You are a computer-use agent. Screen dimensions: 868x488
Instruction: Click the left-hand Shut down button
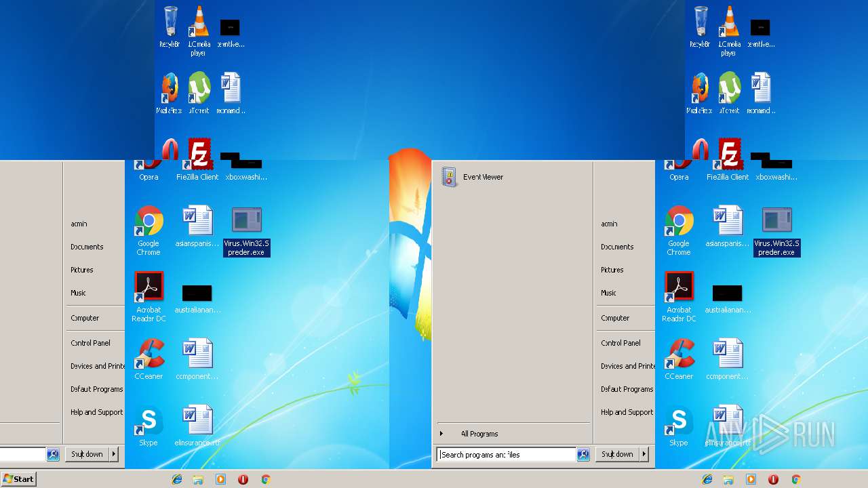87,454
